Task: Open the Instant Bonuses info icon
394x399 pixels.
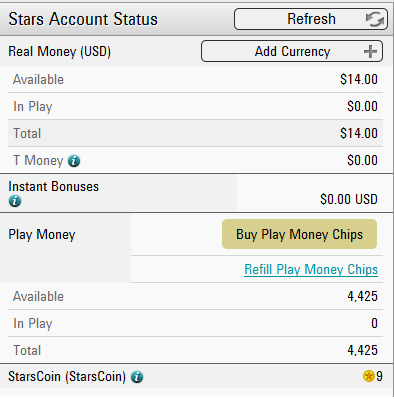Action: 15,201
